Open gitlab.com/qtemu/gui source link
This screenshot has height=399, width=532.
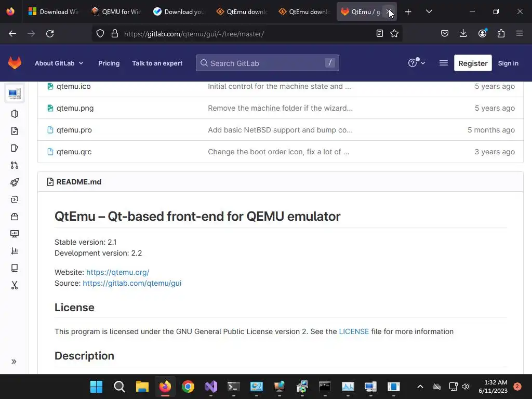click(132, 283)
